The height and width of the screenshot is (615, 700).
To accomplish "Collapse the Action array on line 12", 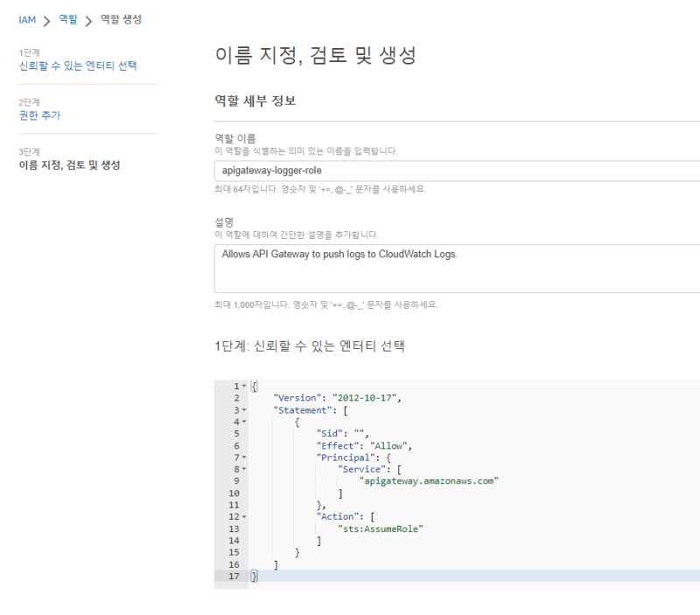I will point(244,517).
